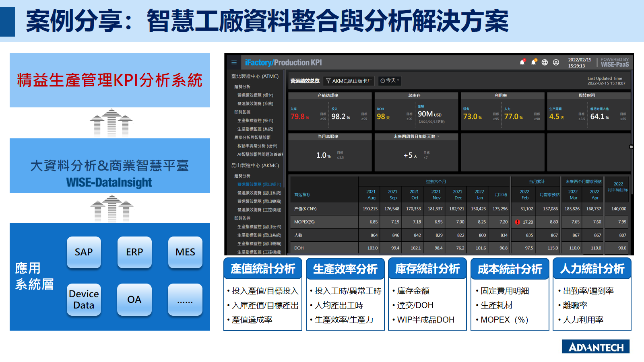
Task: Open 生產指標監控 (系統) under ATMC
Action: (x=255, y=129)
